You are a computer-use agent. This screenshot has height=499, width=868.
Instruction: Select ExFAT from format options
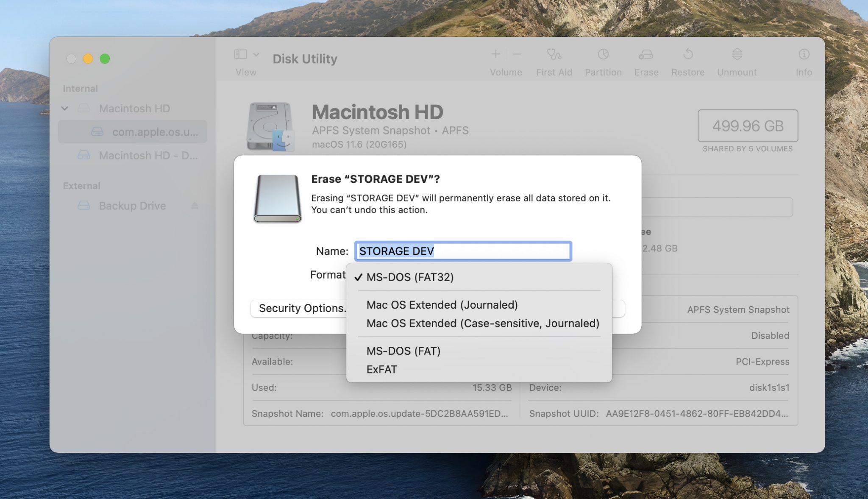pos(381,369)
